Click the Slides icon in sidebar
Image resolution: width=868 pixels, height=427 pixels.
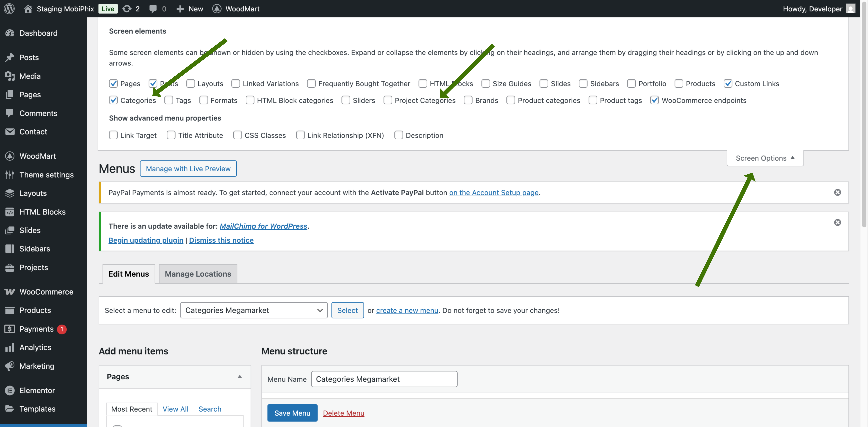(x=10, y=230)
